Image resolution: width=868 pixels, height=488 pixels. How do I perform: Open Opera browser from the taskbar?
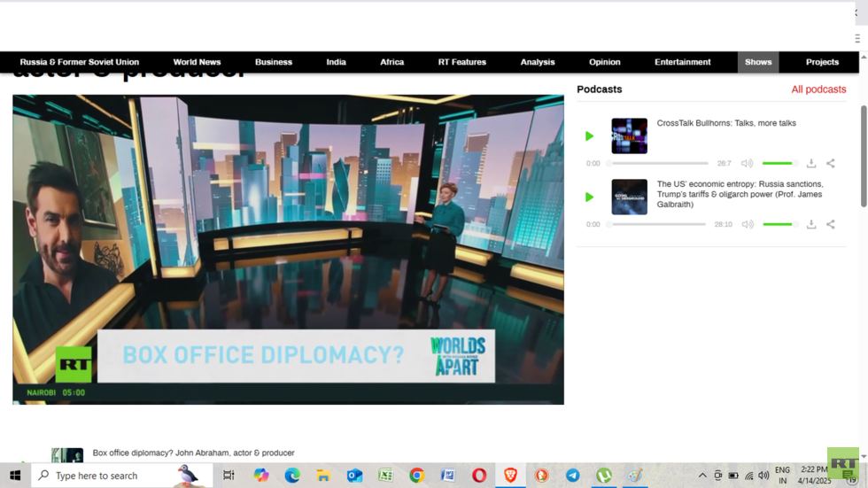point(479,476)
